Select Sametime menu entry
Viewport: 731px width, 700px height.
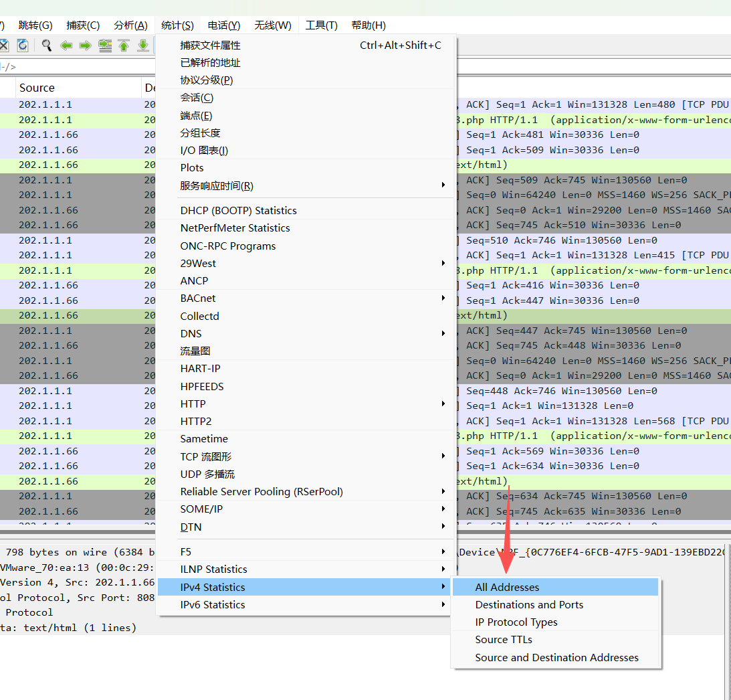(x=306, y=439)
